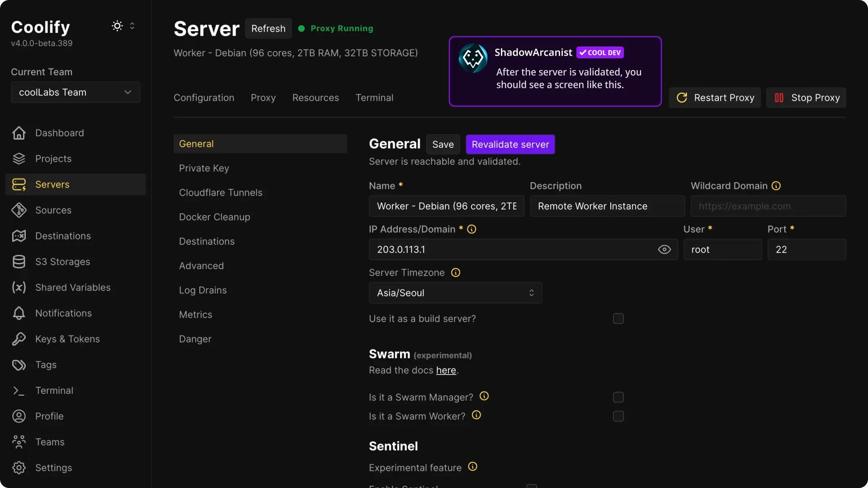The width and height of the screenshot is (868, 488).
Task: Click the Keys & Tokens key icon
Action: 19,339
